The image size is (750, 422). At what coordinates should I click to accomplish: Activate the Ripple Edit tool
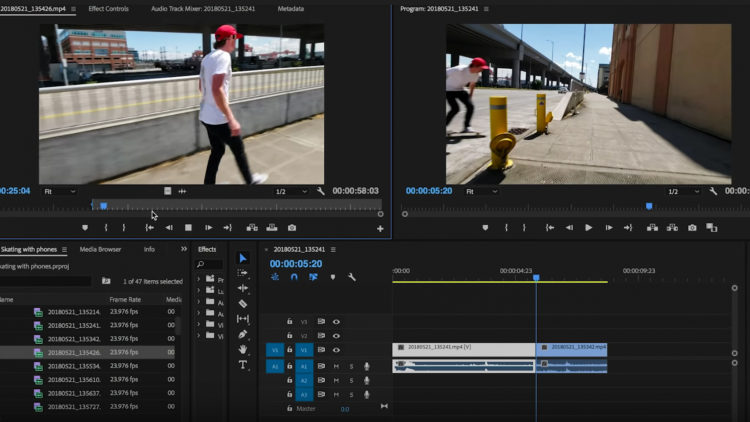pyautogui.click(x=243, y=288)
